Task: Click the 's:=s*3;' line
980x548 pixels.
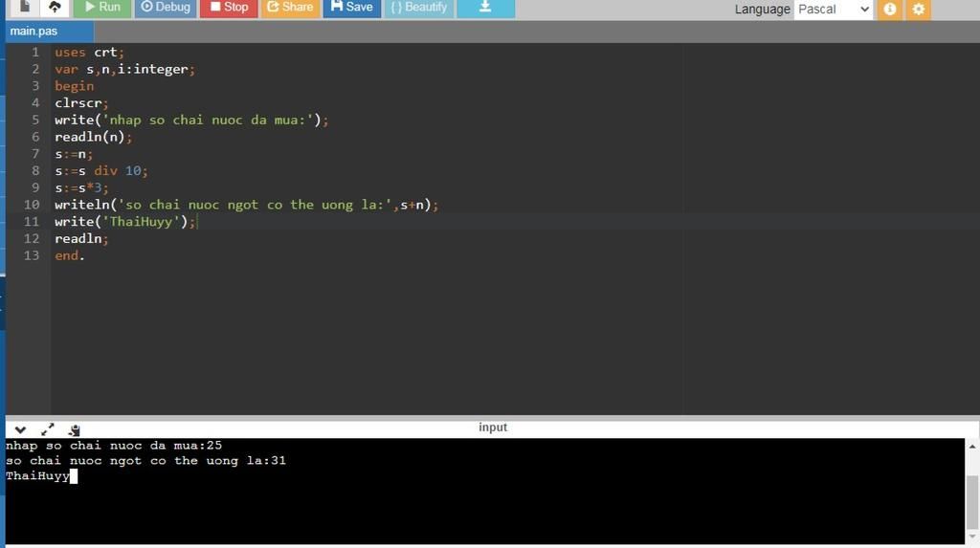Action: pyautogui.click(x=82, y=186)
